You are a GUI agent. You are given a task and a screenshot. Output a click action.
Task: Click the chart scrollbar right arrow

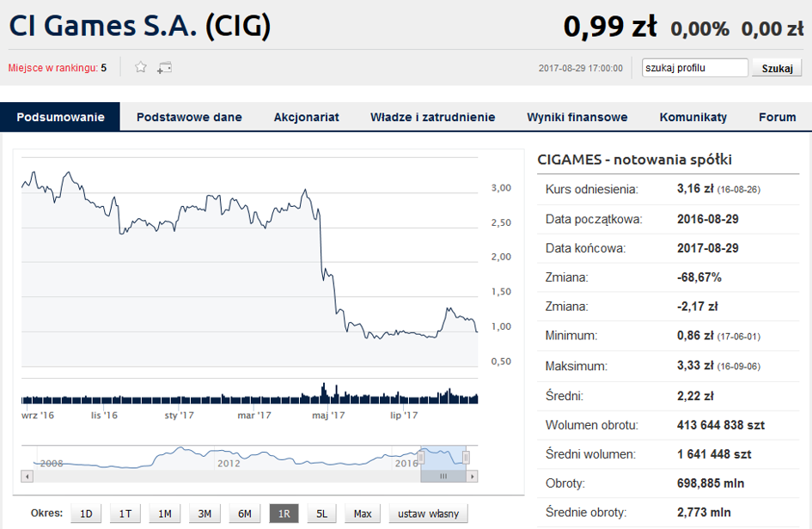pos(472,477)
